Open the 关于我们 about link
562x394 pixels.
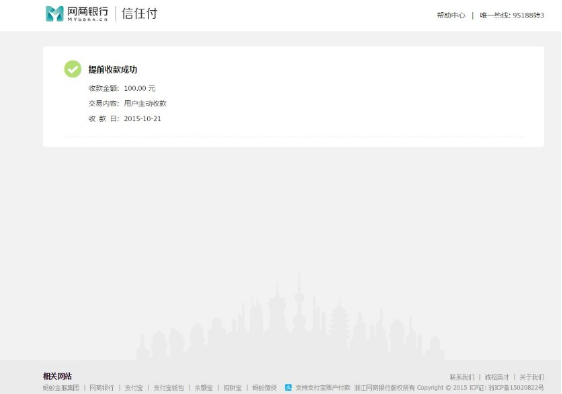[532, 377]
